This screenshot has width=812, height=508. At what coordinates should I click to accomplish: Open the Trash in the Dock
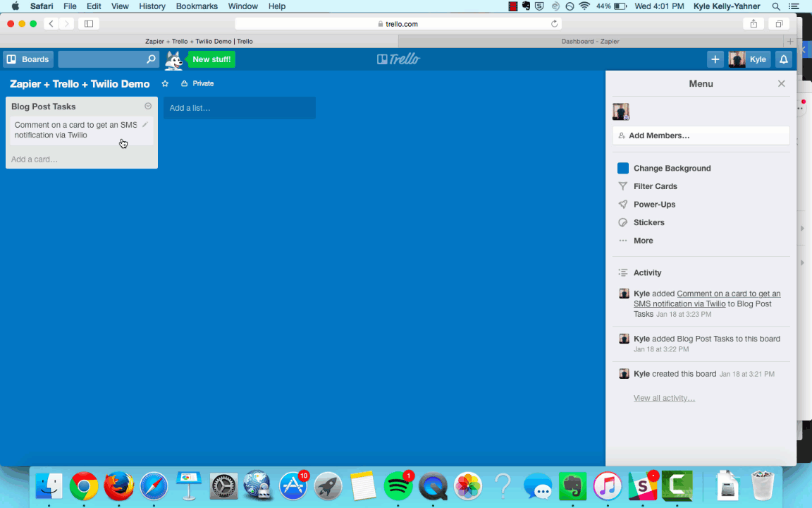tap(762, 485)
